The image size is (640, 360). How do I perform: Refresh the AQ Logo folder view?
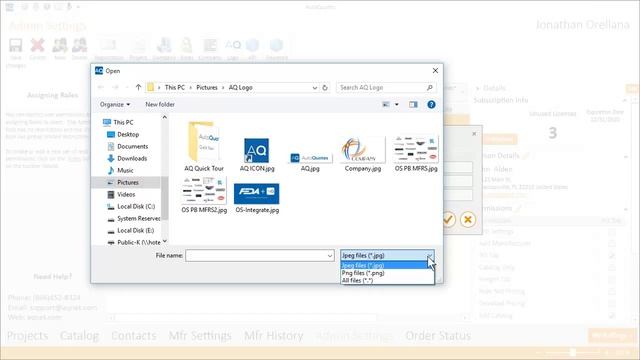[x=325, y=87]
